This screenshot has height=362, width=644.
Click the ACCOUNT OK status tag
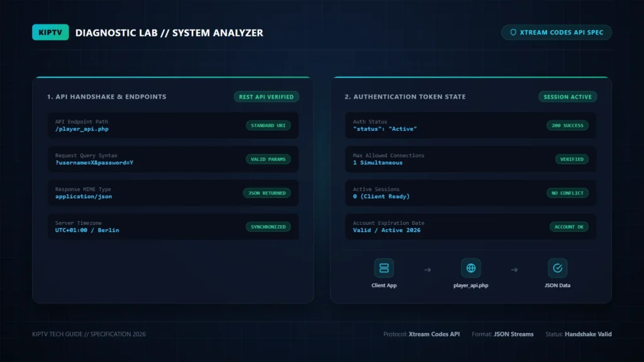point(569,226)
